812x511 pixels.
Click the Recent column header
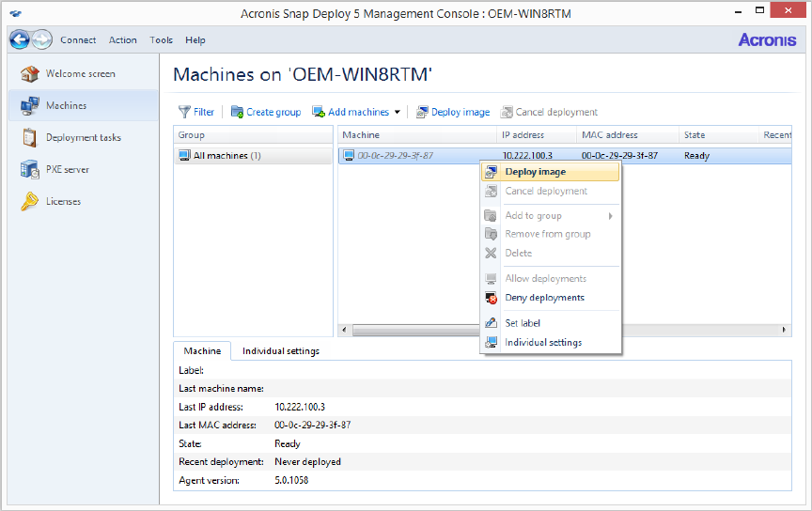775,135
